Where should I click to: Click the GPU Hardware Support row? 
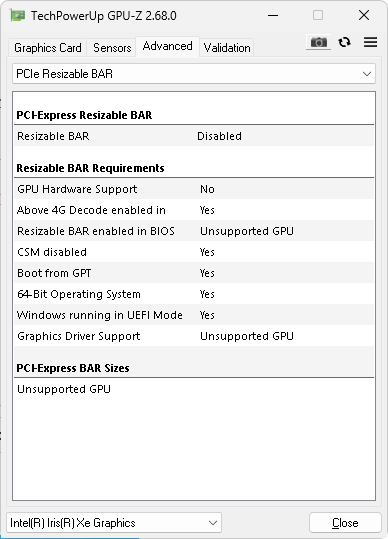tap(194, 189)
